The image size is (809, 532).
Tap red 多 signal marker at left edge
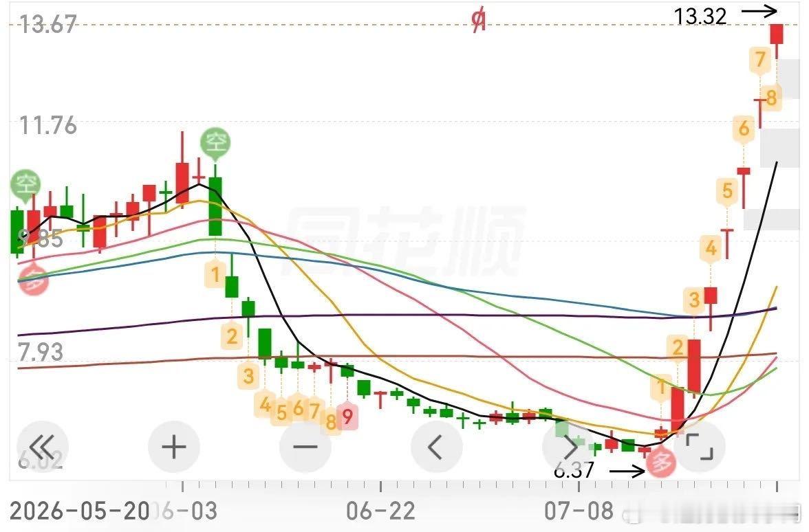(x=34, y=280)
